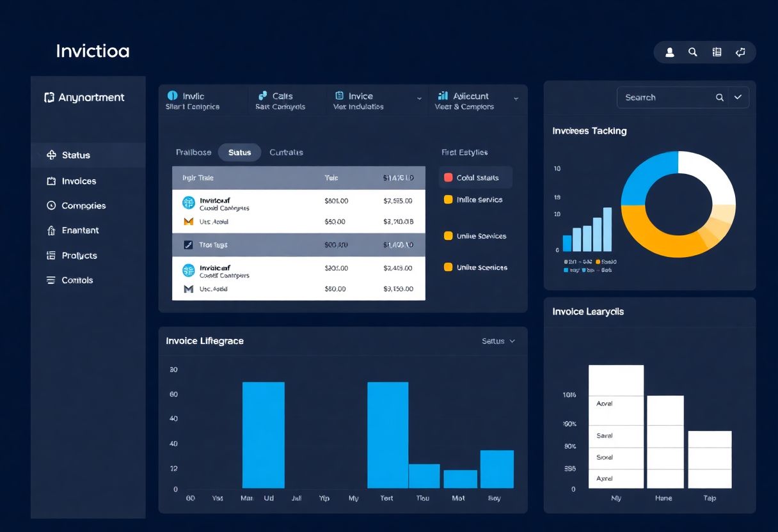Click the bar chart icon beside Aplicunt
Viewport: 778px width, 532px height.
click(x=443, y=95)
